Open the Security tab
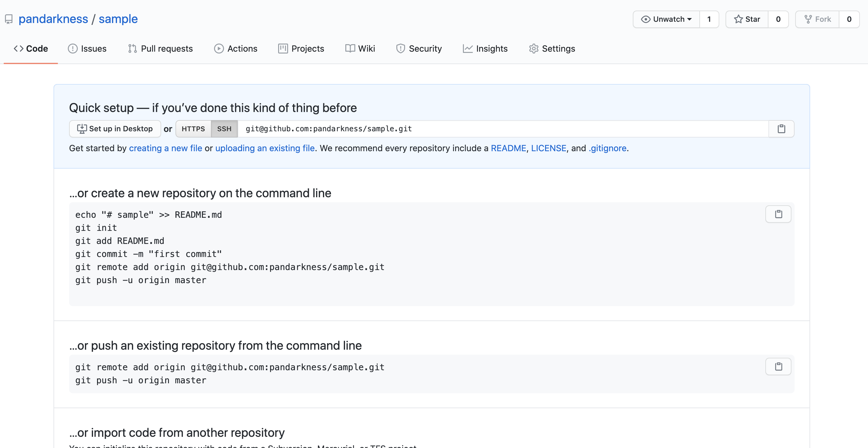 pyautogui.click(x=419, y=49)
